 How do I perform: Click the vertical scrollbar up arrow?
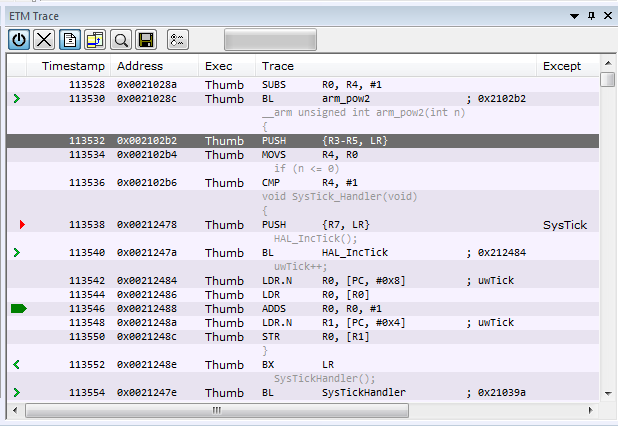[x=608, y=64]
